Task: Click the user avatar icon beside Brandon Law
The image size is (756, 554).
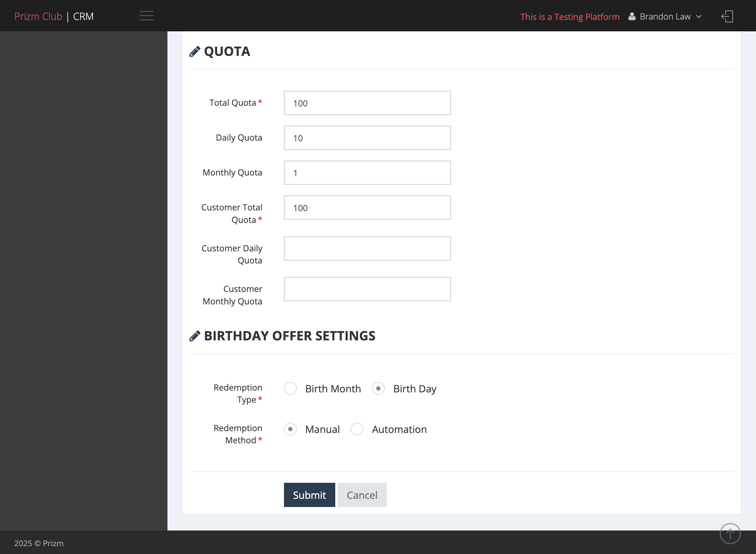Action: coord(632,16)
